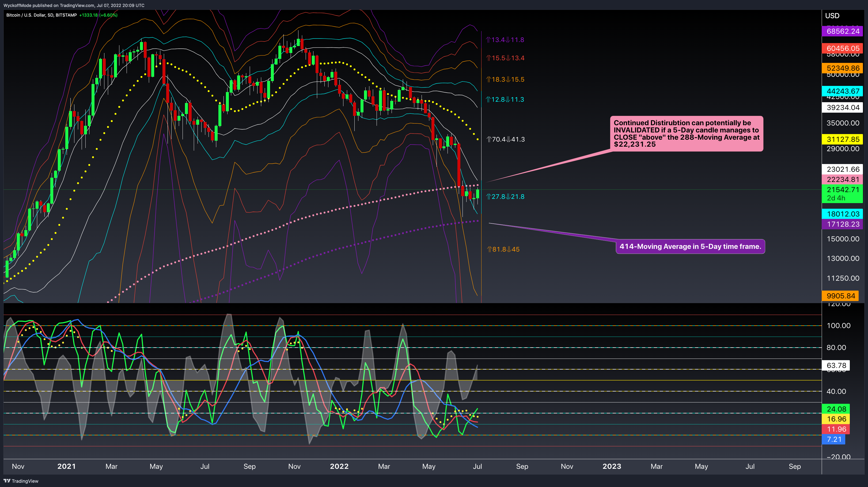This screenshot has width=868, height=487.
Task: Click the pink Continued Distribution callout note
Action: pos(686,134)
